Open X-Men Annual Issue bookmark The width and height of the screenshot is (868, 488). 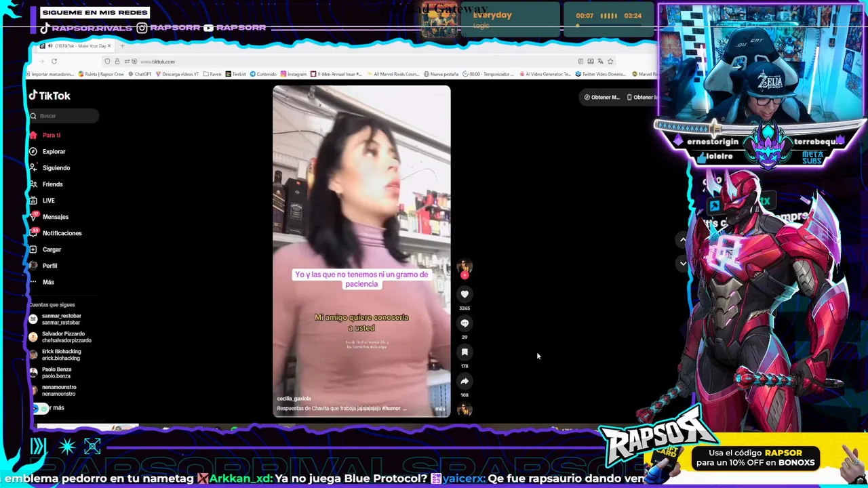pyautogui.click(x=336, y=74)
